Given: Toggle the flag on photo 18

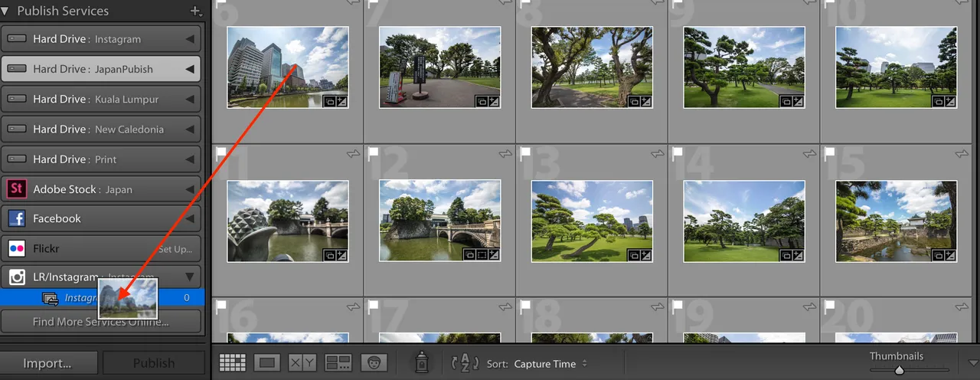Looking at the screenshot, I should click(x=525, y=306).
